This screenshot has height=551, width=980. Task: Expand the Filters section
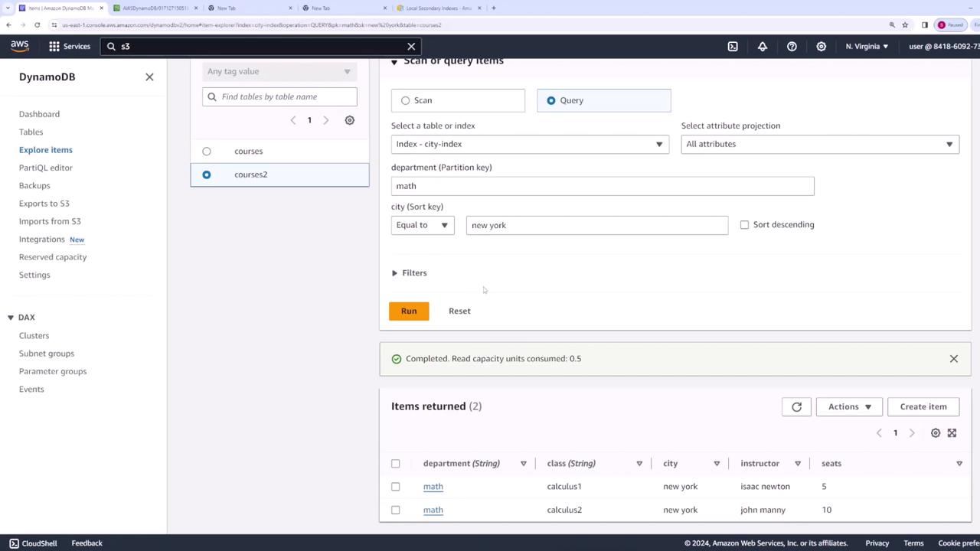[409, 273]
